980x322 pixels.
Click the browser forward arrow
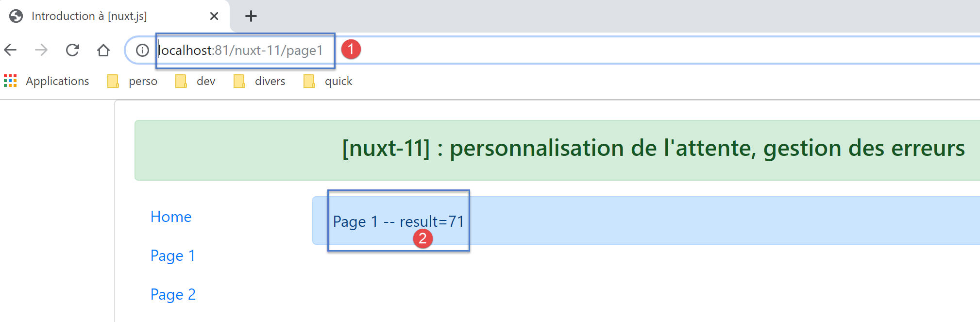(41, 50)
